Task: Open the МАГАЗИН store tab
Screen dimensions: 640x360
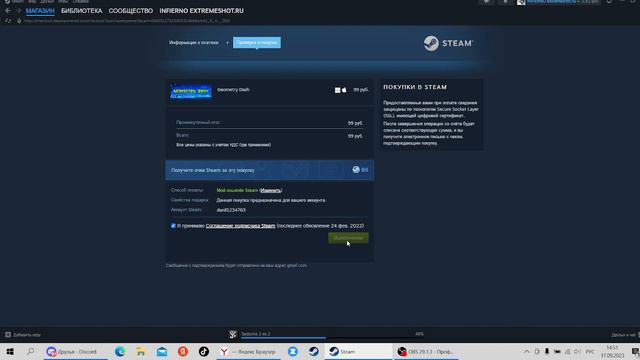Action: tap(40, 11)
